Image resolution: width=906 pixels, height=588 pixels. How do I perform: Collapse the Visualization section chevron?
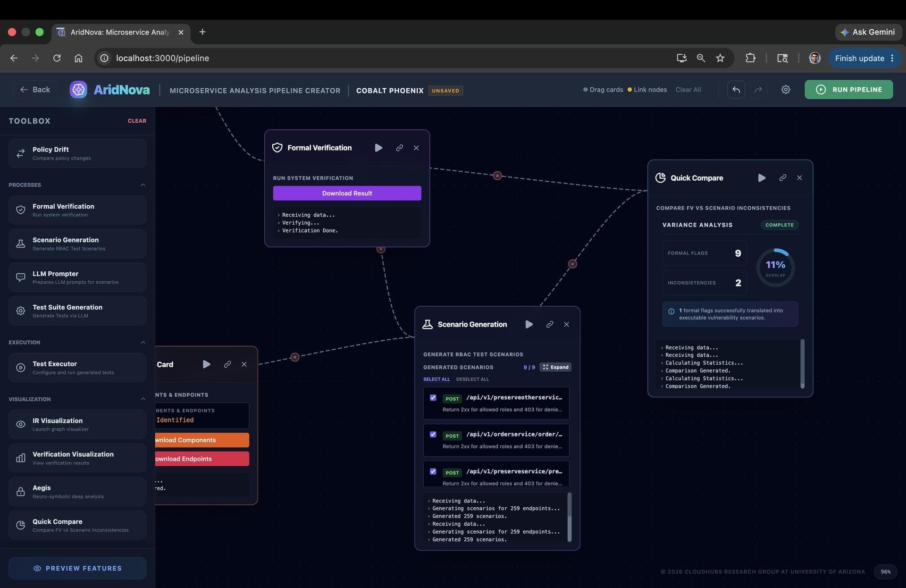pos(143,399)
